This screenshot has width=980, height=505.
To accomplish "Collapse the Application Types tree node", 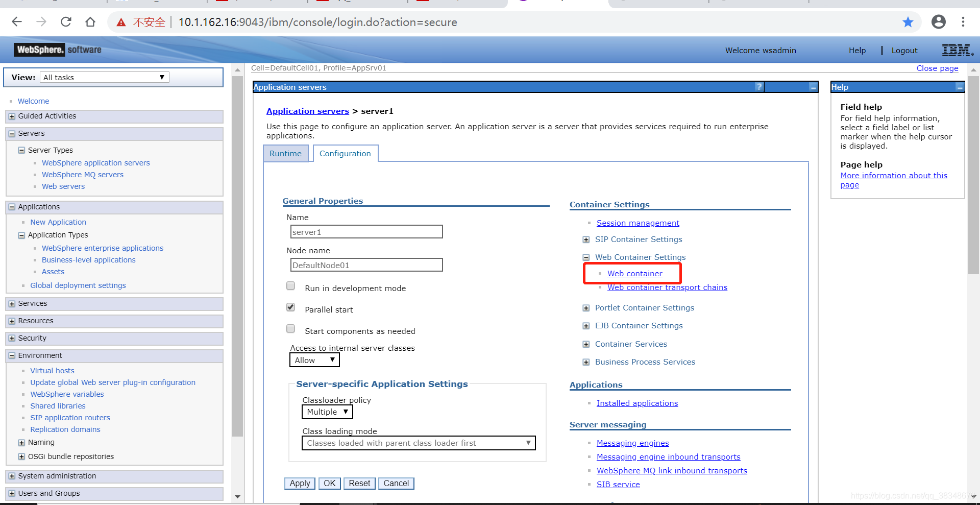I will pos(21,235).
